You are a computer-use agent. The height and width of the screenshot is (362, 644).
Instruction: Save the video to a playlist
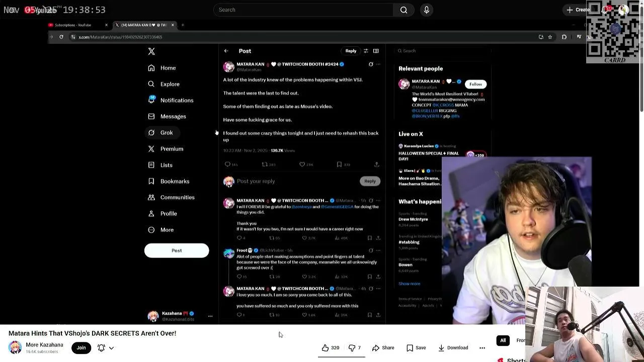[416, 347]
